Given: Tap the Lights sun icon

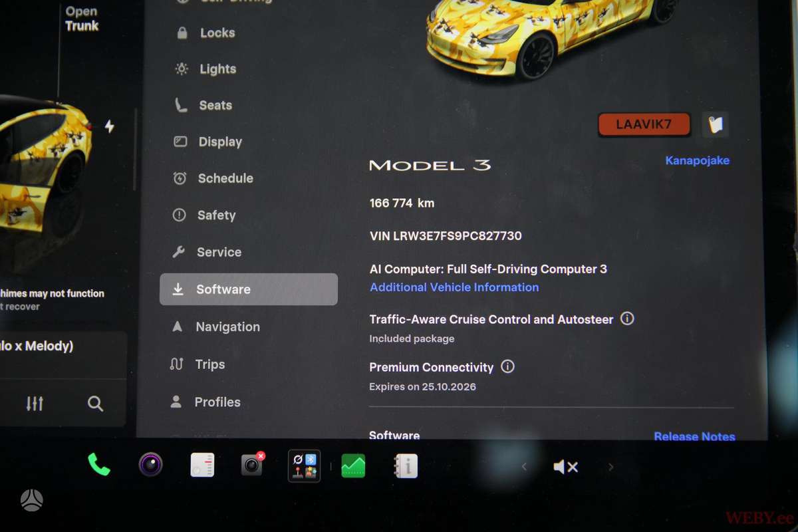Looking at the screenshot, I should point(181,69).
